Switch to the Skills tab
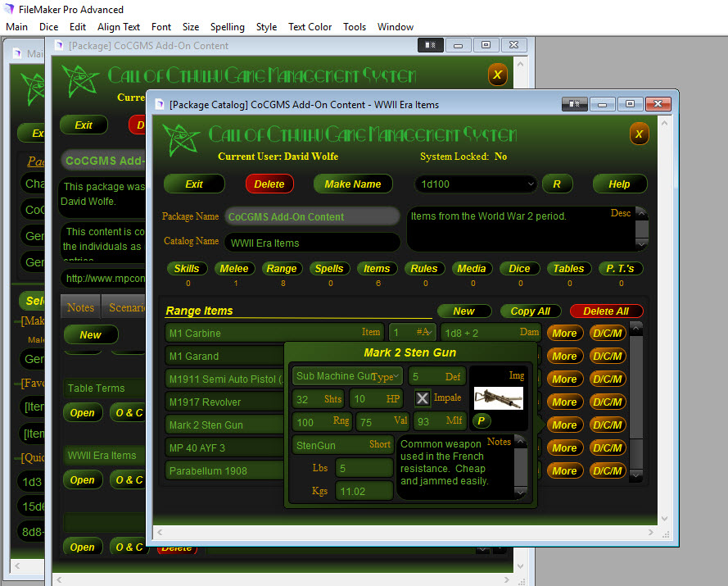Viewport: 728px width, 586px height. [187, 269]
